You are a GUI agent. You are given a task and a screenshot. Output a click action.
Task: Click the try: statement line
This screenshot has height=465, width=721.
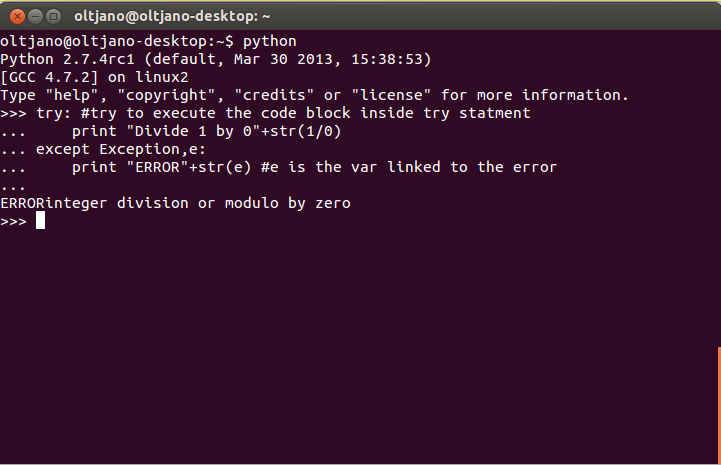point(265,113)
